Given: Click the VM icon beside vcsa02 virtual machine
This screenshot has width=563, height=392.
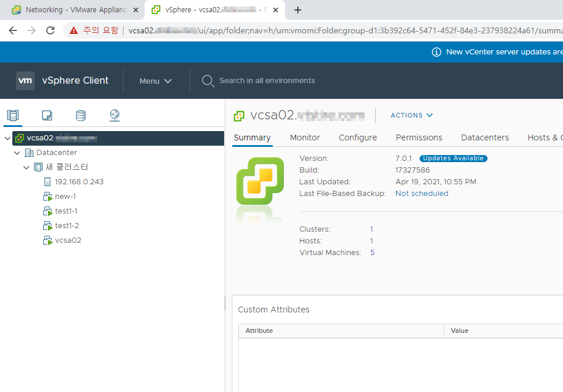Looking at the screenshot, I should point(48,240).
